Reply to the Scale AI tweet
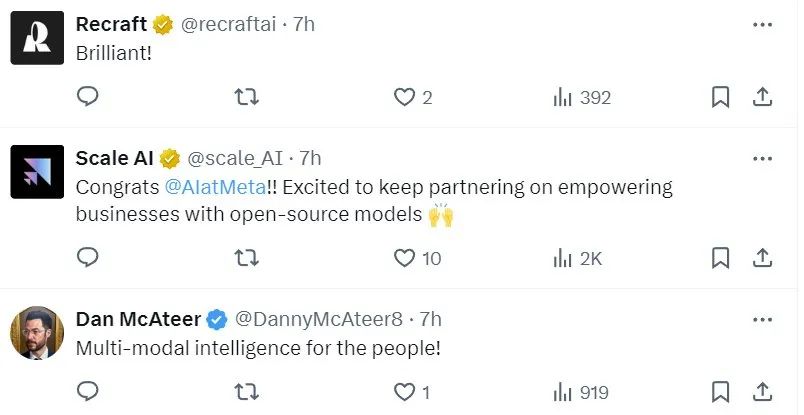The width and height of the screenshot is (804, 415). coord(88,258)
